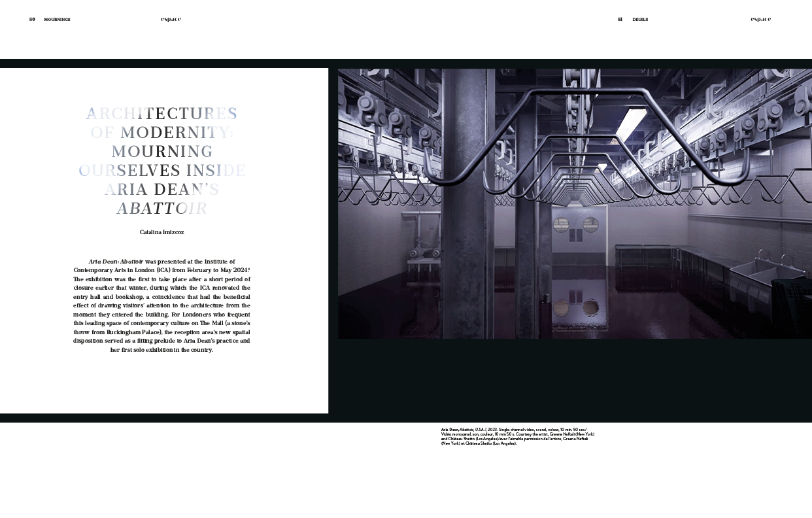Image resolution: width=812 pixels, height=518 pixels.
Task: Click the italic word "ABATTOIR" in the title
Action: point(161,209)
